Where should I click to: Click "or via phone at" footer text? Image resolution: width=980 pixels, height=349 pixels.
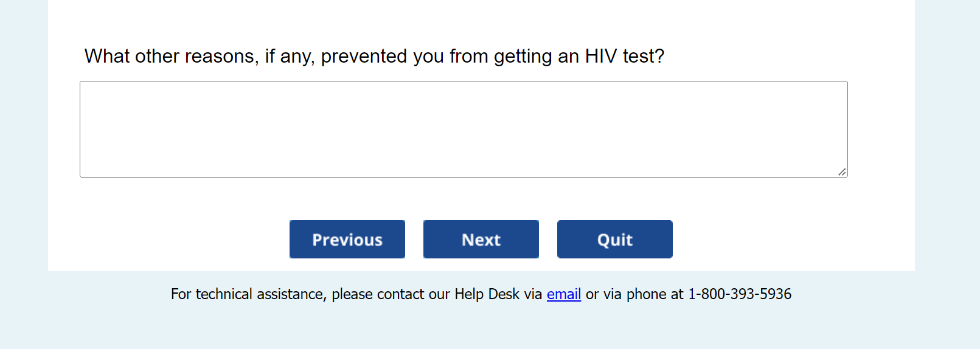click(634, 294)
